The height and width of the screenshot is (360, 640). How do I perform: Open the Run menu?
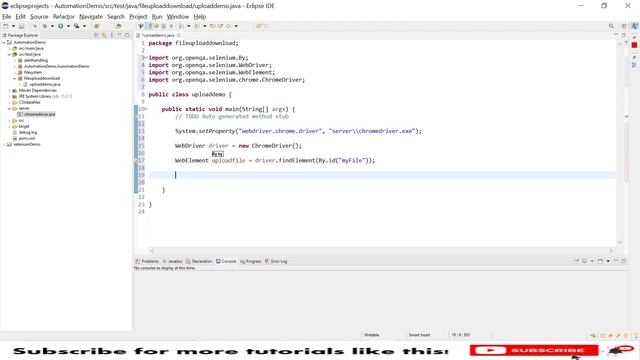coord(157,17)
